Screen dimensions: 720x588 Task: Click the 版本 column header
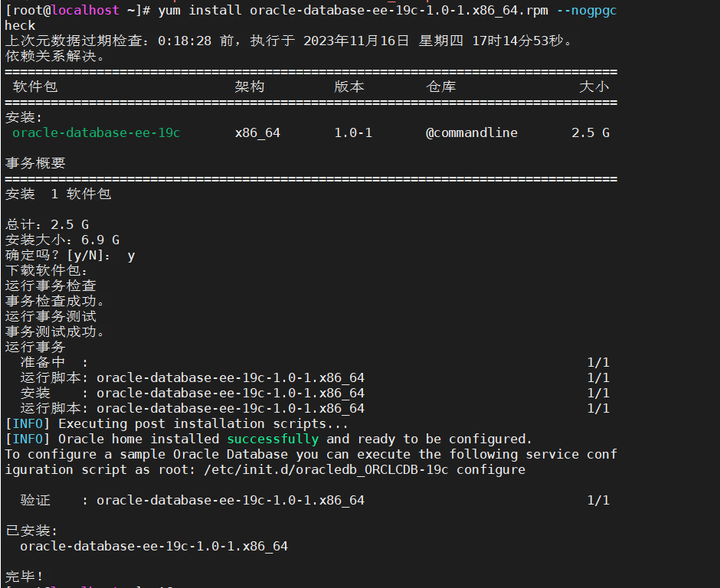point(349,87)
